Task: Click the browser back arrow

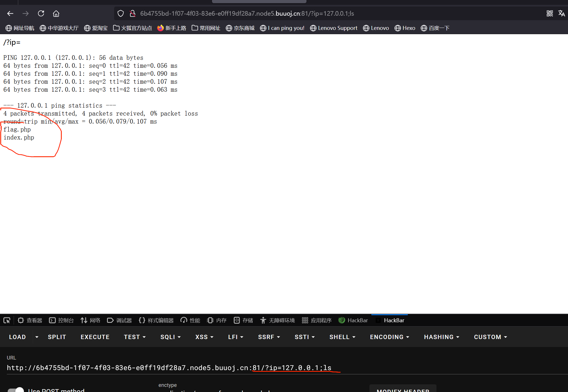Action: click(10, 13)
